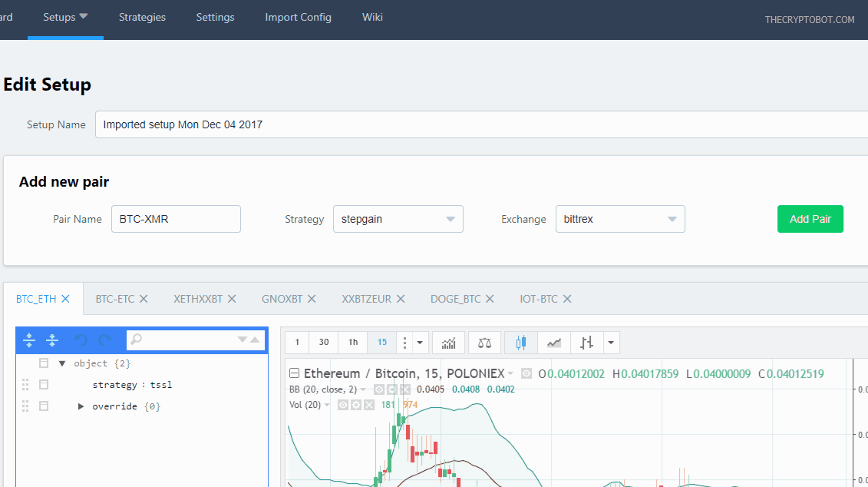Expand the override node in tree

tap(81, 406)
